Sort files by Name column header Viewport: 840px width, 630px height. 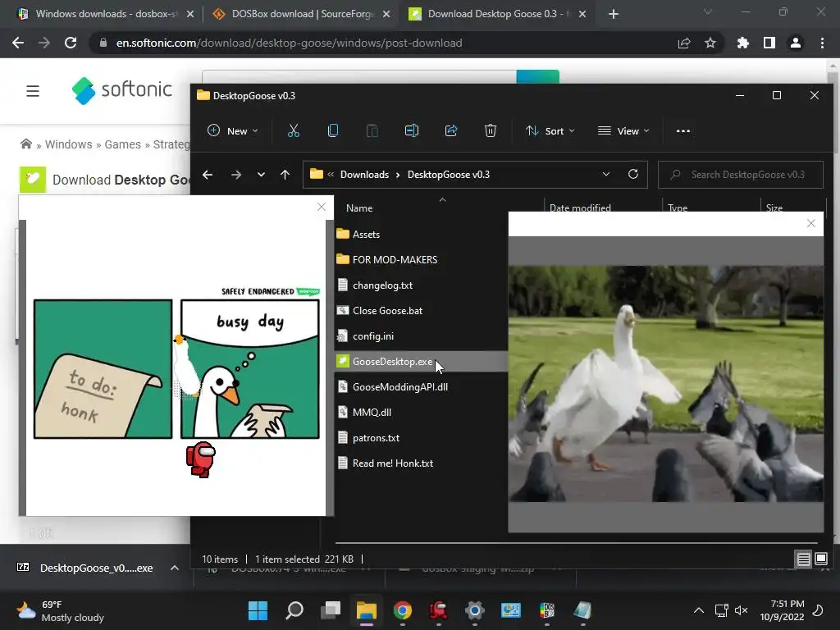coord(359,208)
